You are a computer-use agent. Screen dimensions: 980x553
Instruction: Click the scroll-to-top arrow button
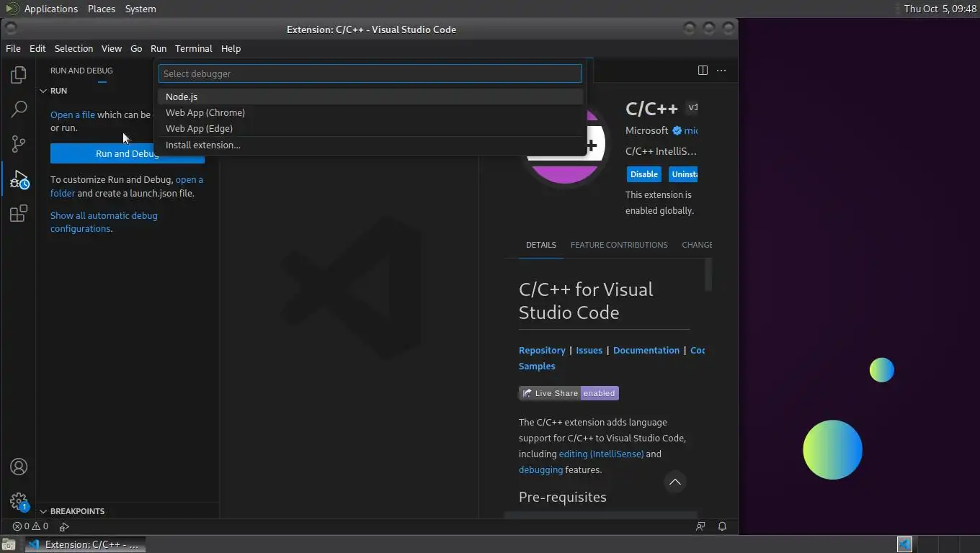tap(675, 482)
